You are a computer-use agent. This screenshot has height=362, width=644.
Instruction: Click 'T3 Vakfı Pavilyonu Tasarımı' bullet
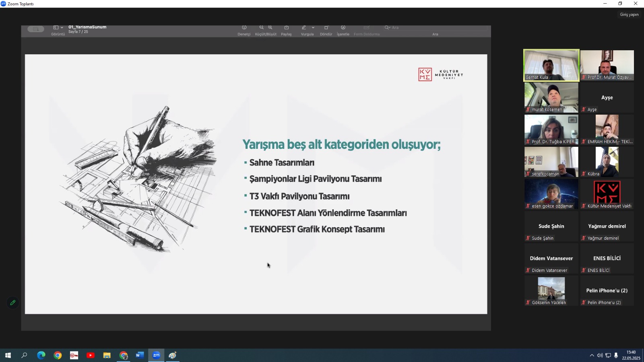pyautogui.click(x=299, y=196)
